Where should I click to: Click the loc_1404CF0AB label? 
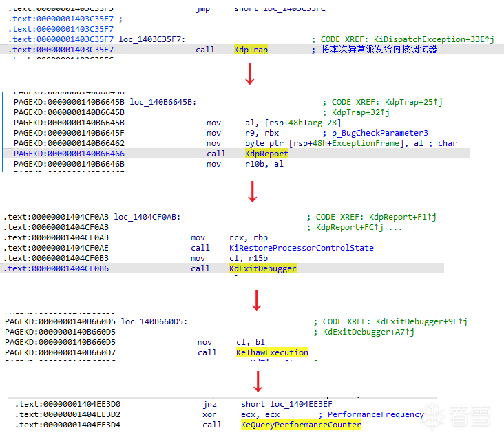coord(147,217)
